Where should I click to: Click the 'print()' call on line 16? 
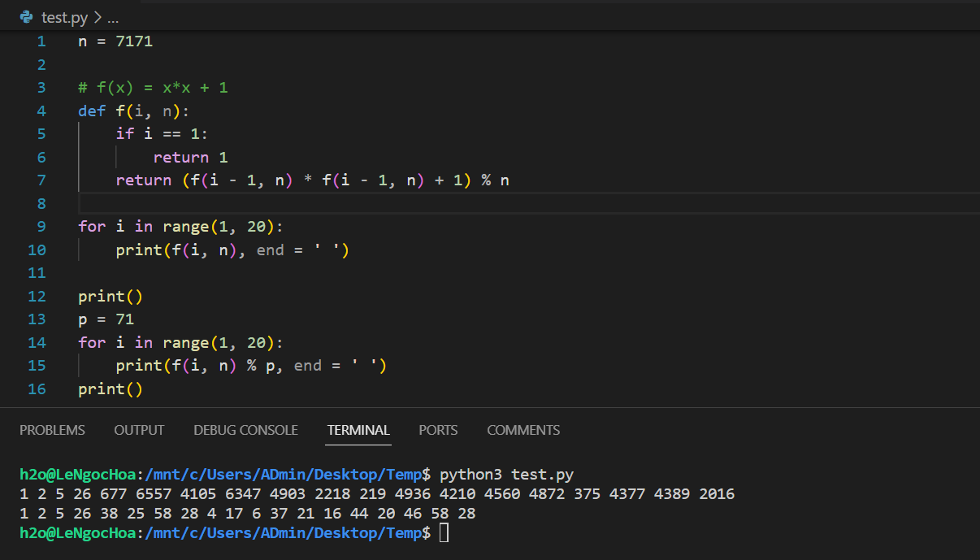click(x=111, y=389)
